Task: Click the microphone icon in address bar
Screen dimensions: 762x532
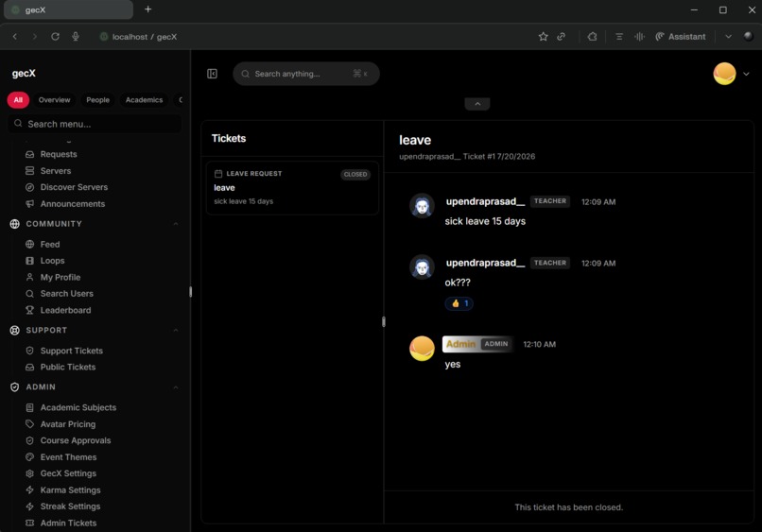Action: [76, 37]
